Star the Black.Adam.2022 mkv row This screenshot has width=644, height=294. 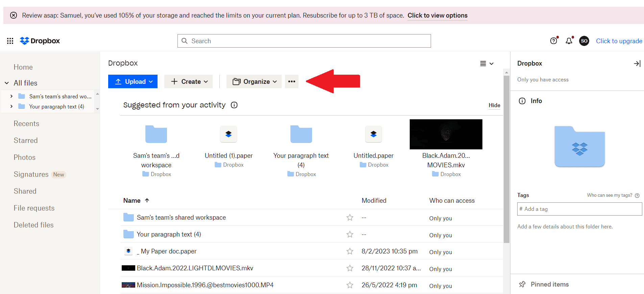tap(350, 268)
